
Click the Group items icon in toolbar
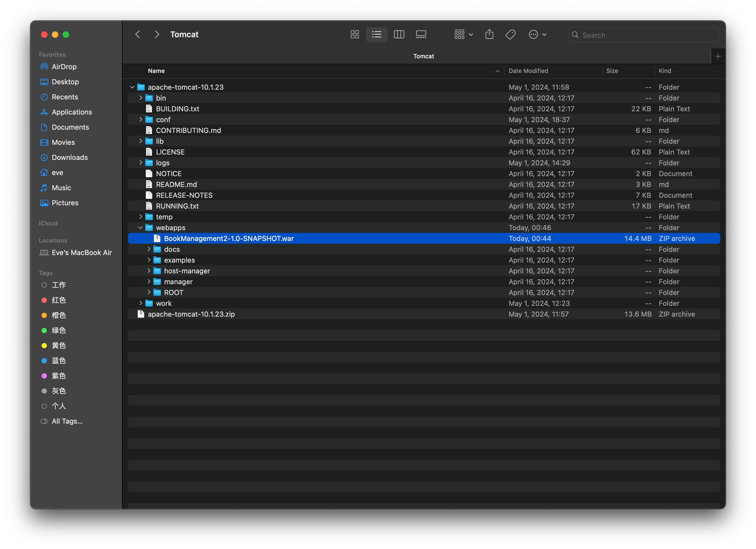[460, 34]
